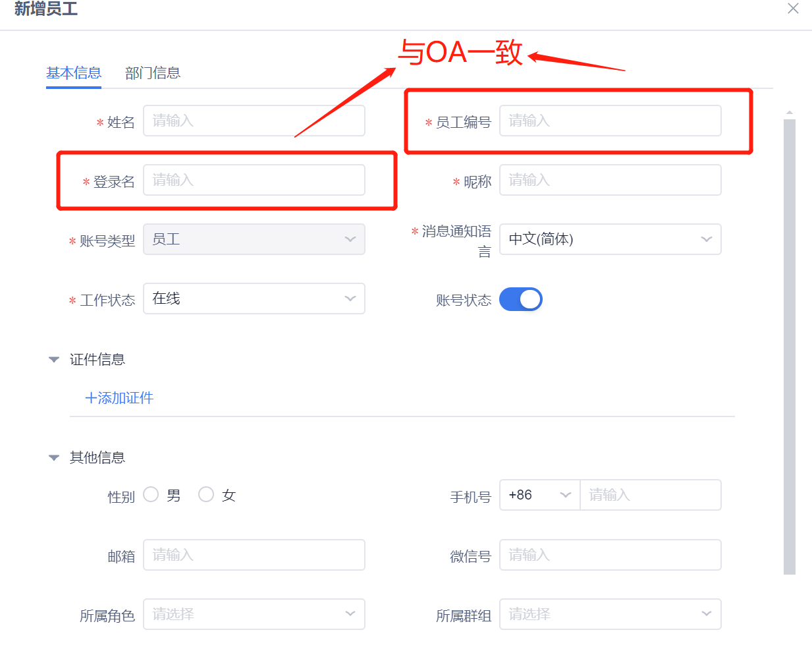The height and width of the screenshot is (657, 812).
Task: Collapse the 证件信息 section arrow
Action: [x=54, y=360]
